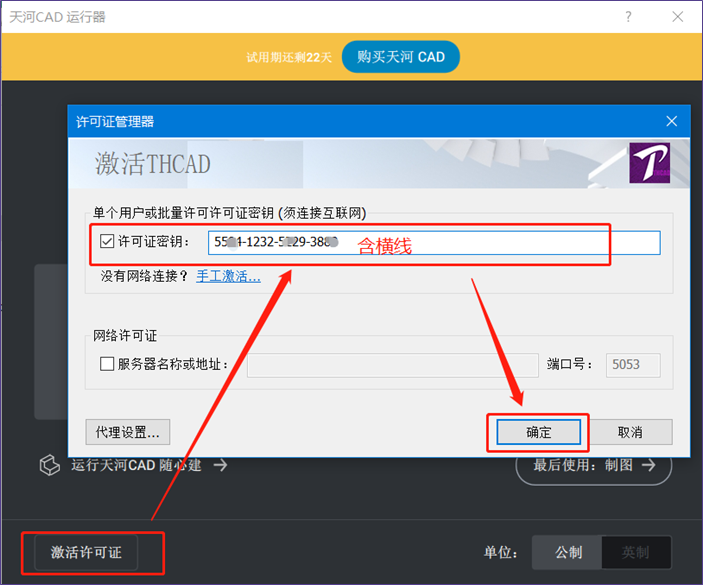Open the 手工激活... link
The height and width of the screenshot is (585, 703).
coord(228,276)
